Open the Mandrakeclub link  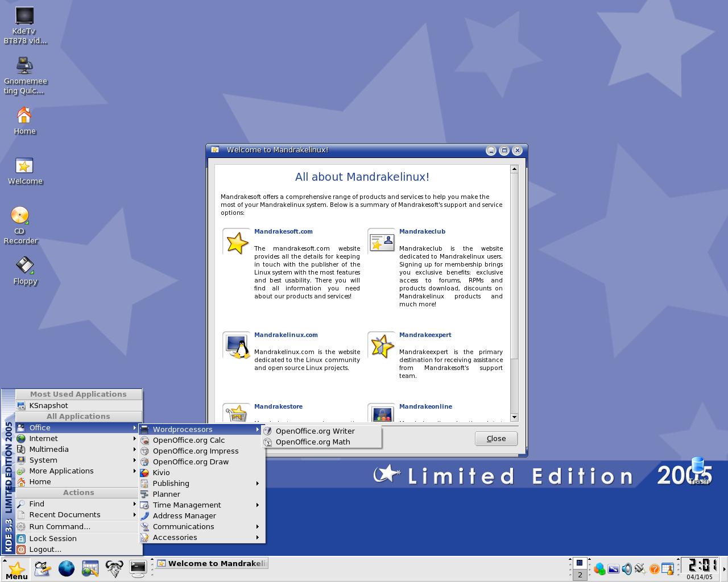click(422, 231)
